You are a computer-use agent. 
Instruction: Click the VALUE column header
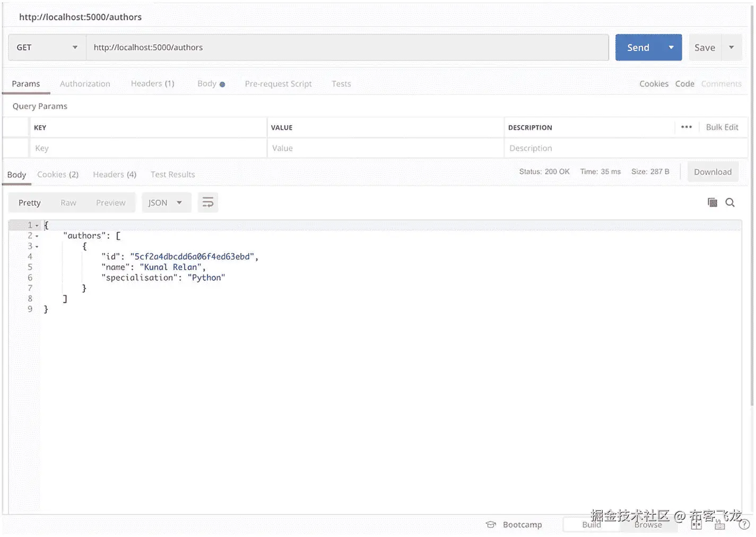[x=282, y=127]
